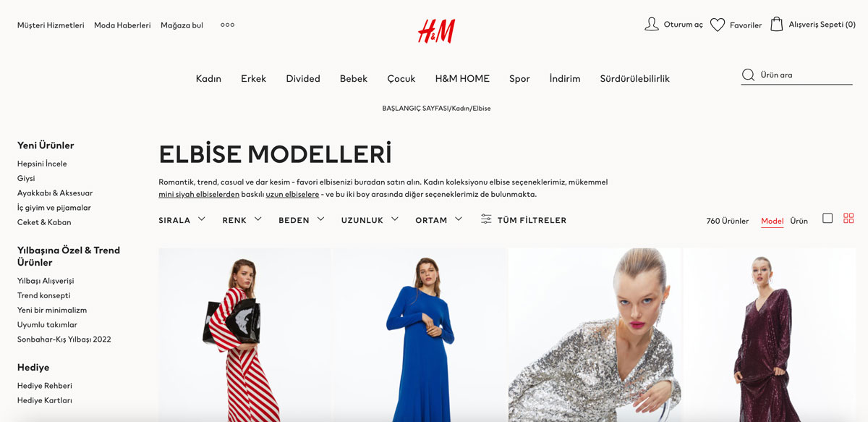Expand the Sırala dropdown
This screenshot has width=868, height=422.
pyautogui.click(x=182, y=220)
